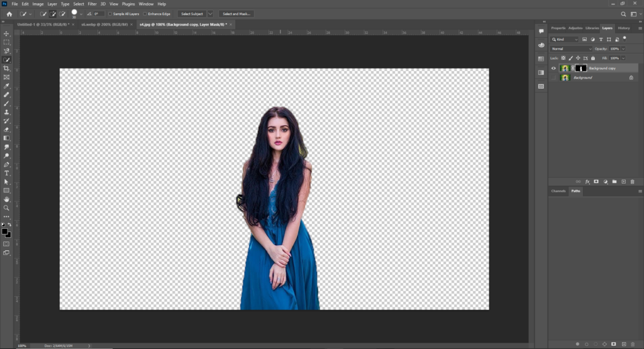Select the Background copy layer mask thumbnail
Image resolution: width=644 pixels, height=349 pixels.
point(580,68)
